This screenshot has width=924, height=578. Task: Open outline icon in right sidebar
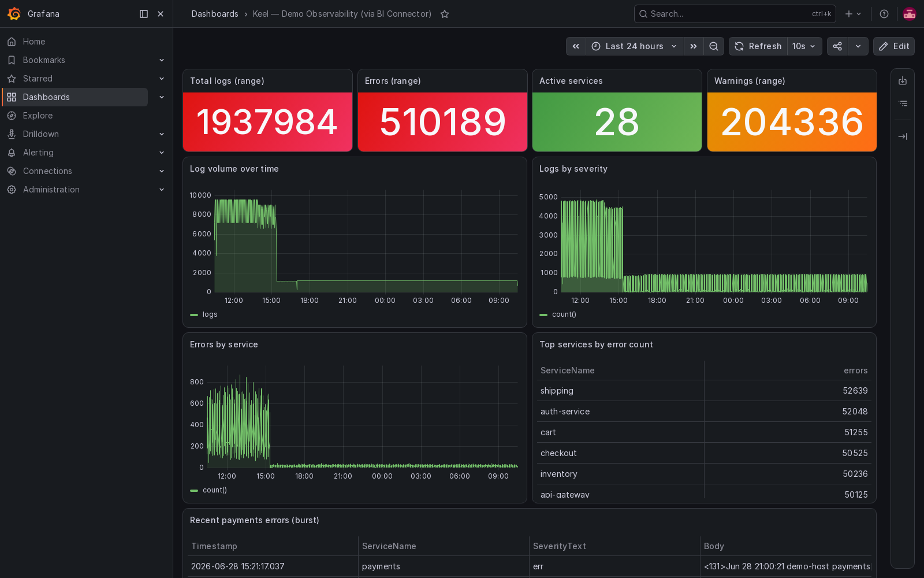pos(903,103)
